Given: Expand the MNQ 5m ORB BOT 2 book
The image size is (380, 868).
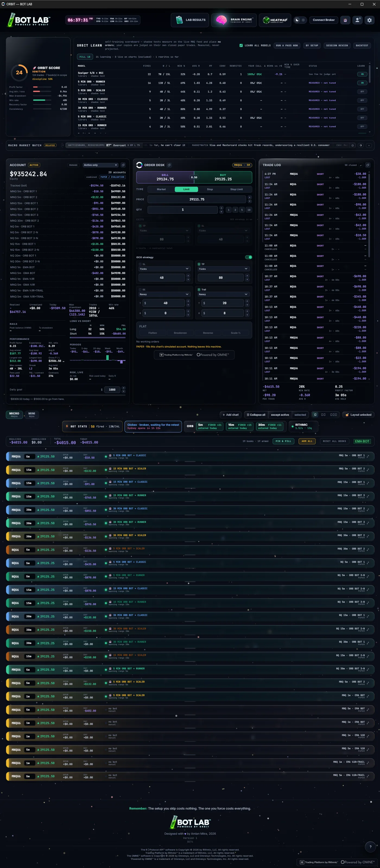Looking at the screenshot, I should pos(368,469).
